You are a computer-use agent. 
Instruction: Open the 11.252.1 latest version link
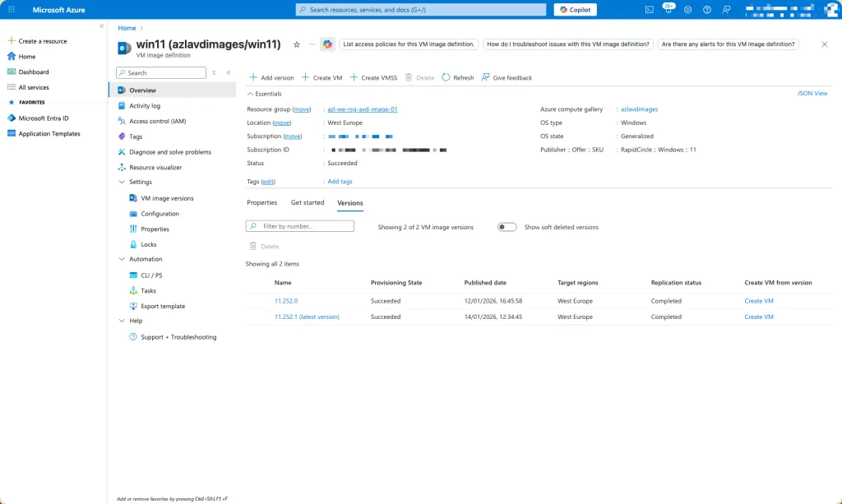tap(307, 317)
